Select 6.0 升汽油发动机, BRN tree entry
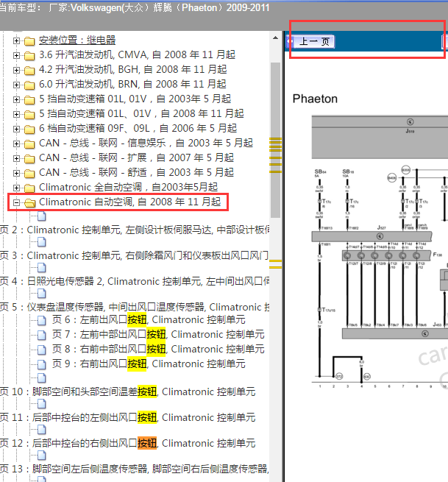The width and height of the screenshot is (448, 482). pos(132,84)
